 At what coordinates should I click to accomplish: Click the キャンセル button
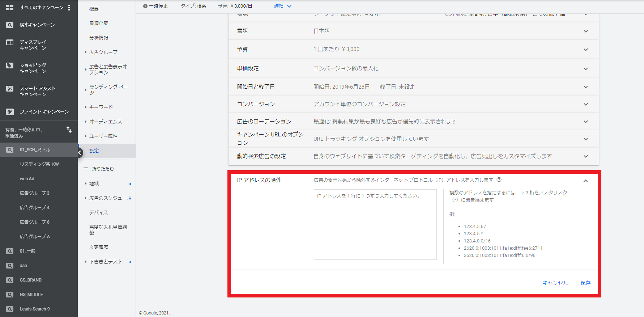tap(555, 283)
